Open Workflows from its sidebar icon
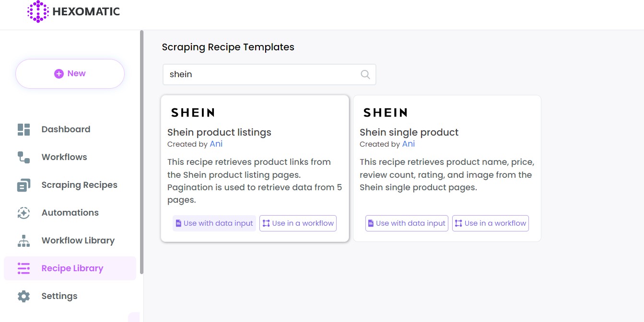The width and height of the screenshot is (644, 322). click(x=23, y=157)
